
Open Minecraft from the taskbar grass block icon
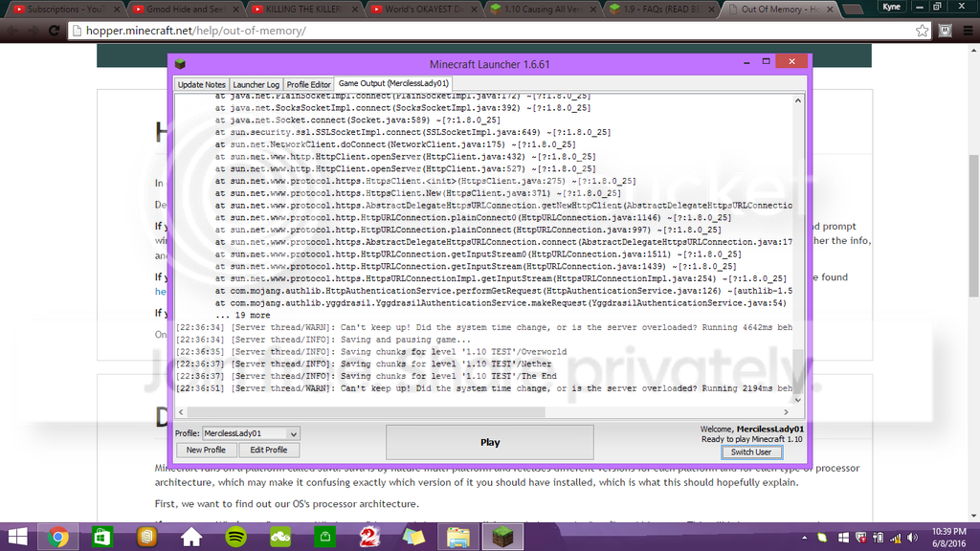pos(501,538)
